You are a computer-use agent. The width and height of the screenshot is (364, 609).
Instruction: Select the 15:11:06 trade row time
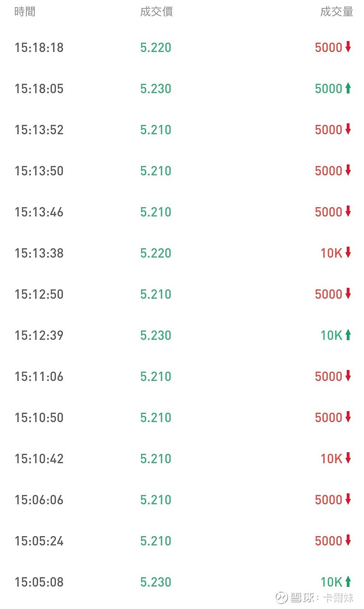(39, 376)
